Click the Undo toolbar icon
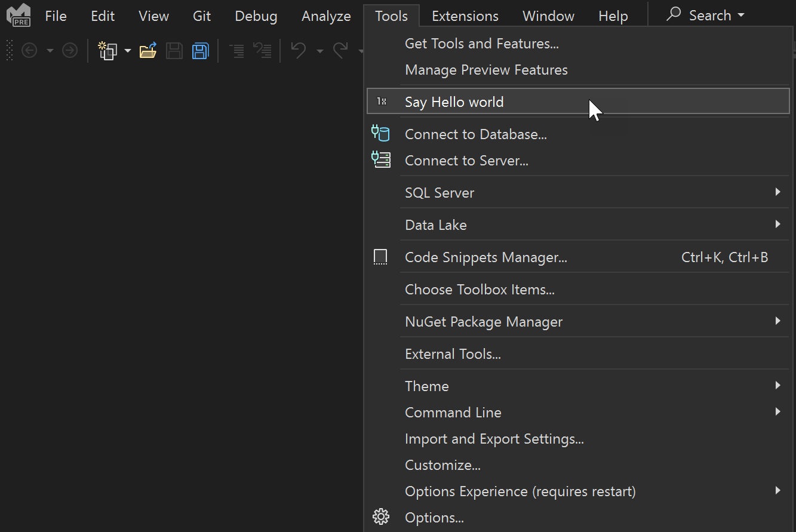 (298, 50)
